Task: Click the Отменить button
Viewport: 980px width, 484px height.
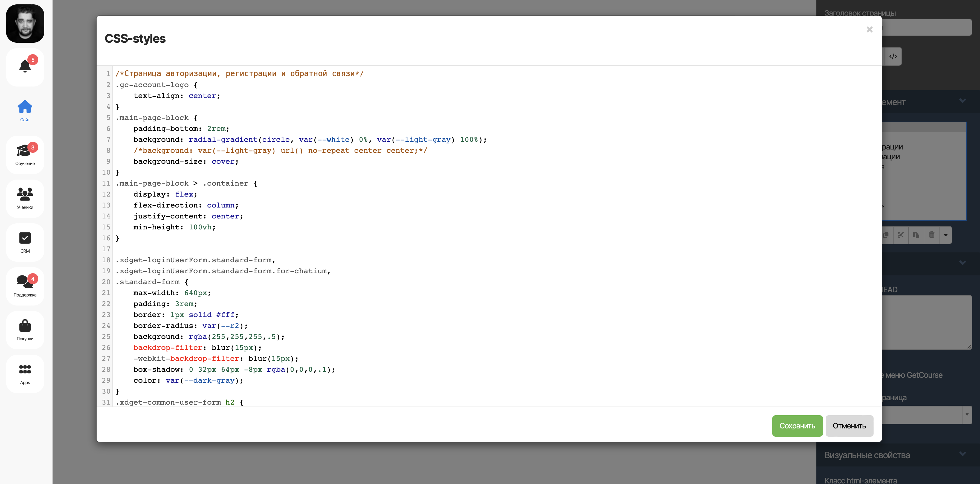Action: (849, 426)
